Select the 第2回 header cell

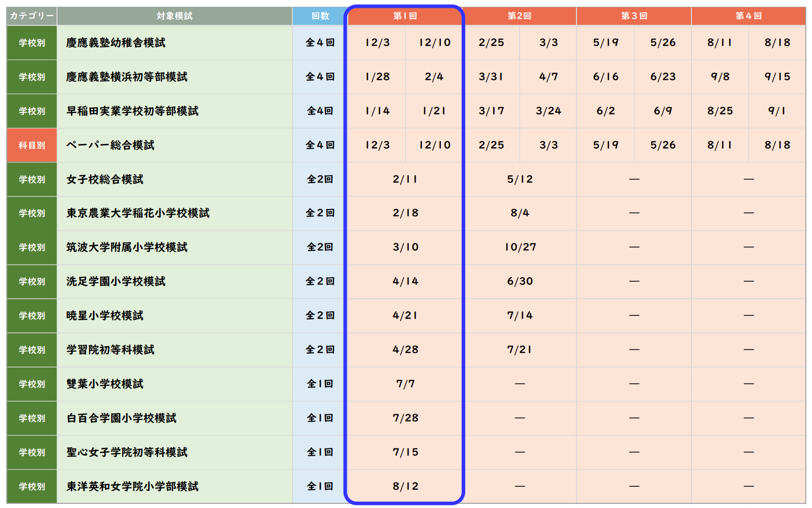pos(519,16)
